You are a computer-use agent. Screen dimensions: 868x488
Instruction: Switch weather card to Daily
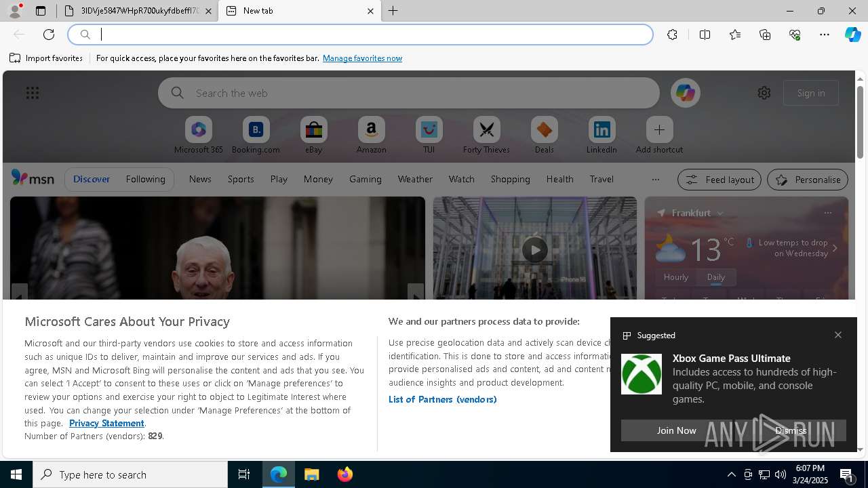click(x=716, y=277)
